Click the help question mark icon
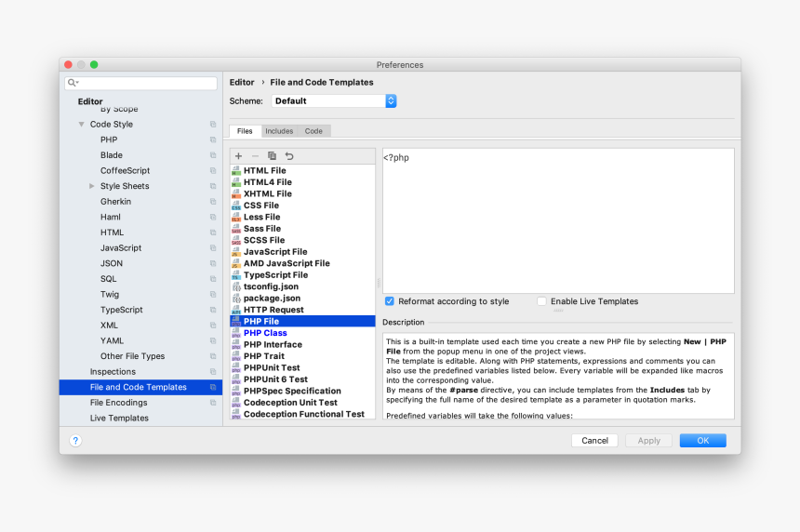This screenshot has width=800, height=532. coord(75,441)
